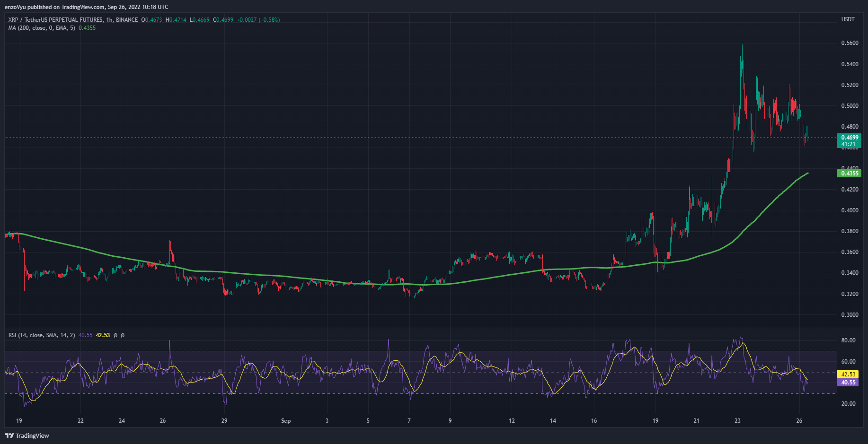
Task: Click the yellow RSI SMA label 42.53
Action: [848, 374]
